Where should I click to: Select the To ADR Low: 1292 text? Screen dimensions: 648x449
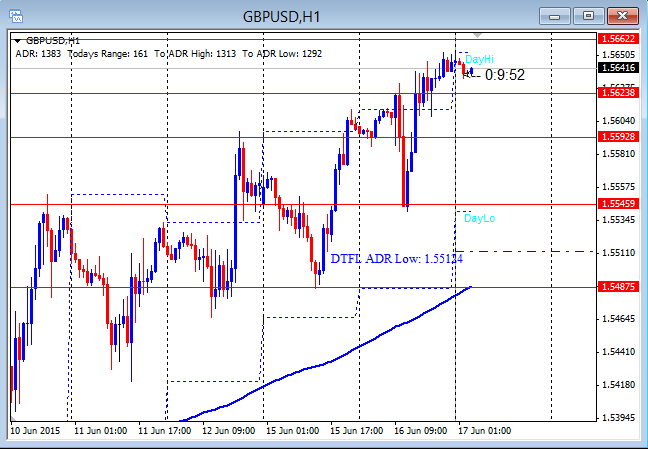pos(282,54)
